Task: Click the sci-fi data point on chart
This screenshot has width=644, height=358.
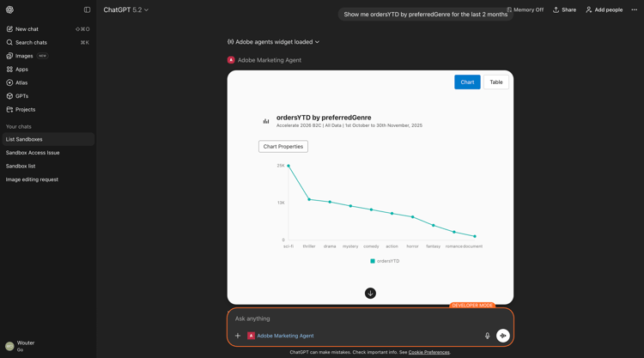Action: (x=289, y=166)
